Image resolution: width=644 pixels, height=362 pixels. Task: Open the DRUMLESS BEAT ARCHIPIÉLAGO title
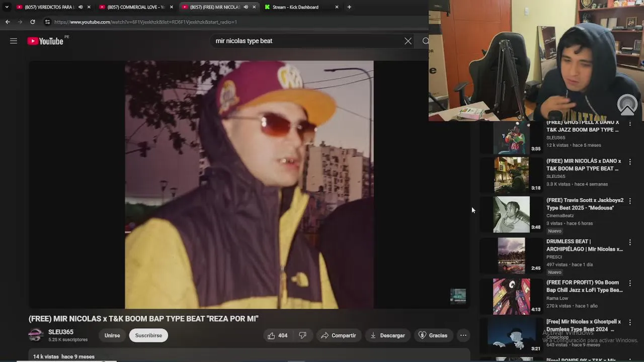[x=585, y=245]
